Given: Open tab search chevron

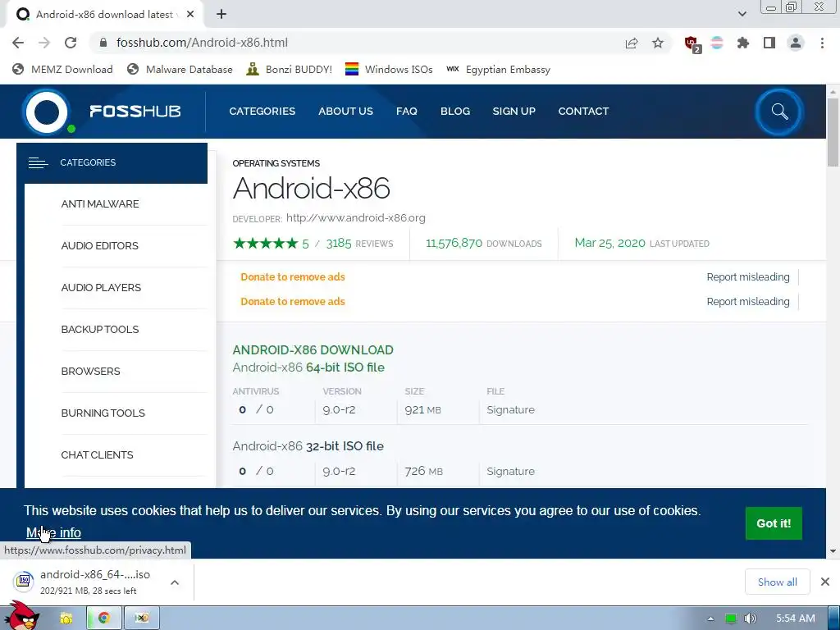Looking at the screenshot, I should (x=742, y=14).
